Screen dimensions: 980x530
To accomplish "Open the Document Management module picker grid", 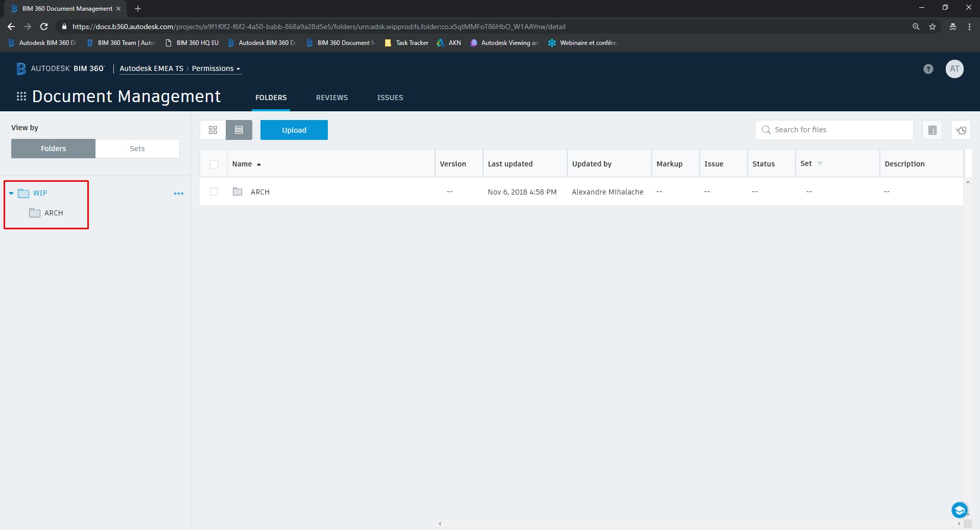I will pos(21,96).
